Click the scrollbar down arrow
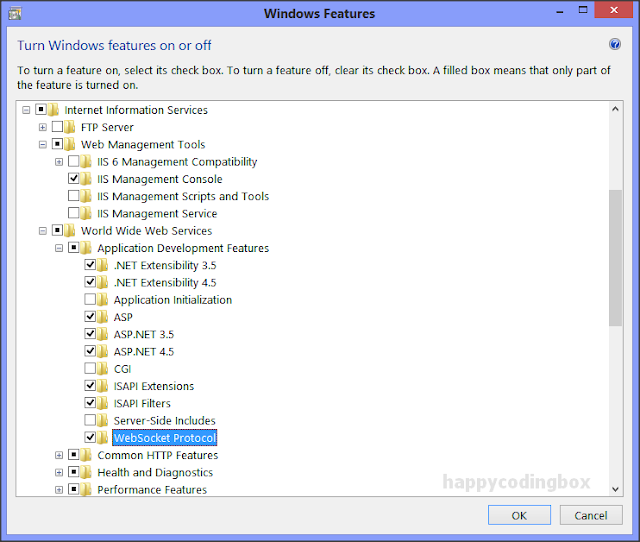The image size is (640, 542). [616, 489]
